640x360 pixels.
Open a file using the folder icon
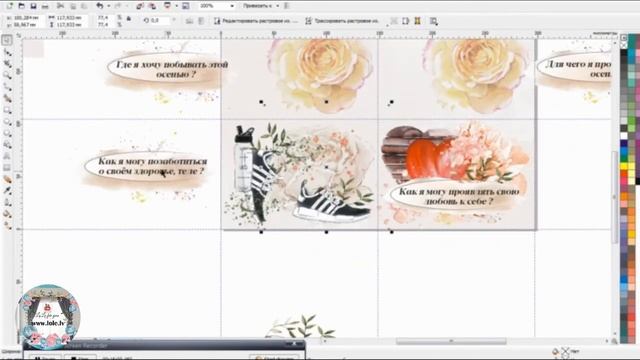[22, 6]
